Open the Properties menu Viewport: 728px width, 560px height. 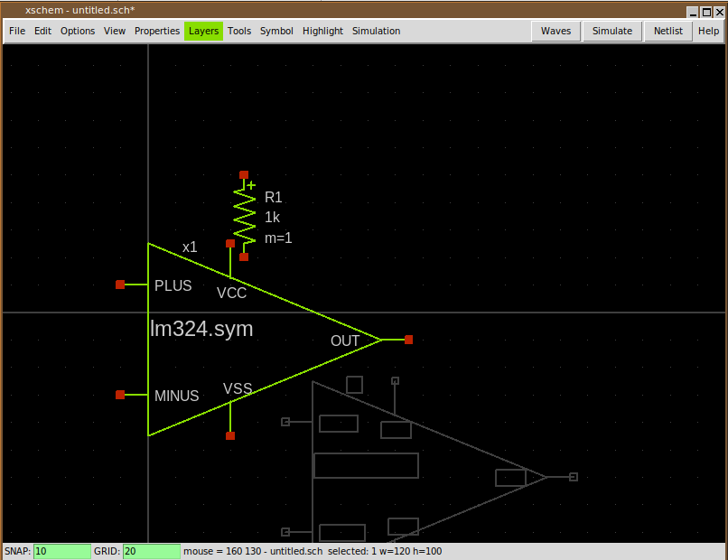[157, 31]
